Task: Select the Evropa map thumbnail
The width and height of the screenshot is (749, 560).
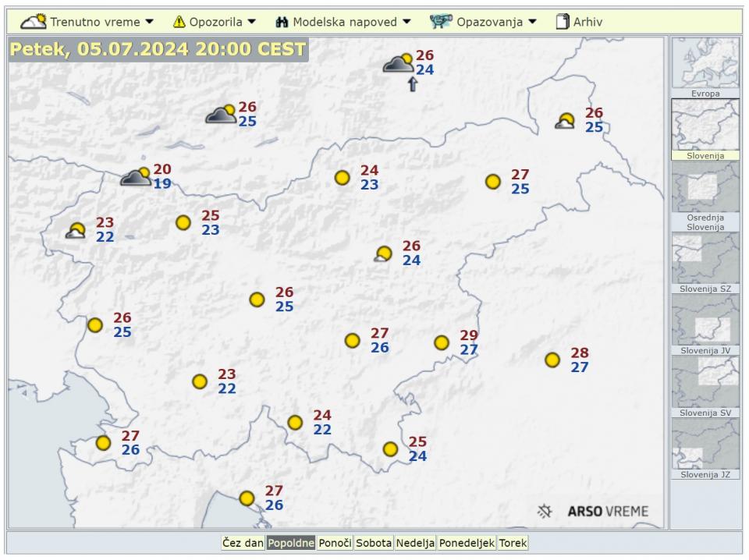Action: (705, 67)
